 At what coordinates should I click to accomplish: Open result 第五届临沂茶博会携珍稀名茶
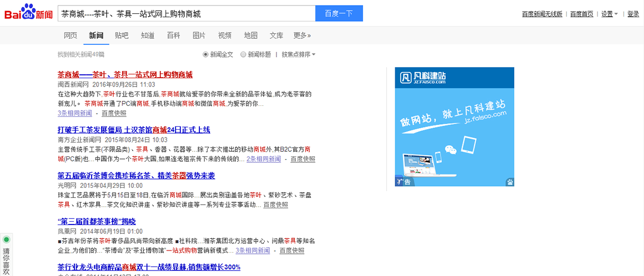coord(137,176)
